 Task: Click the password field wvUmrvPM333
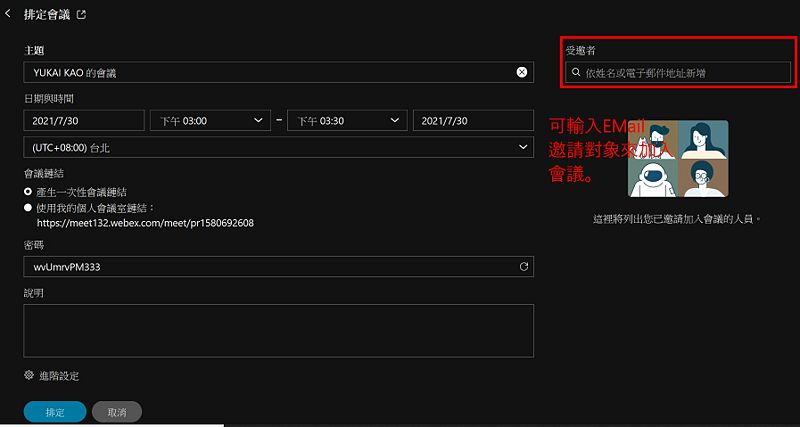(279, 266)
